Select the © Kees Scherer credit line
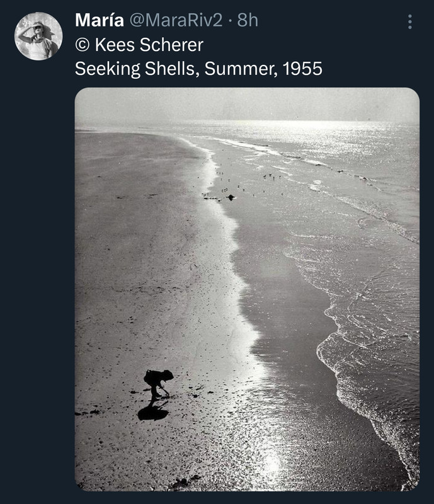This screenshot has height=504, width=434. pyautogui.click(x=139, y=45)
